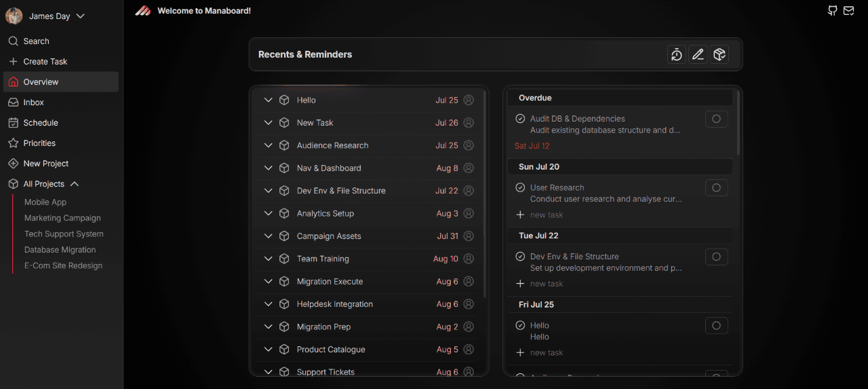This screenshot has width=868, height=389.
Task: Click the check-circle icon beside Audit DB & Dependencies
Action: tap(520, 119)
